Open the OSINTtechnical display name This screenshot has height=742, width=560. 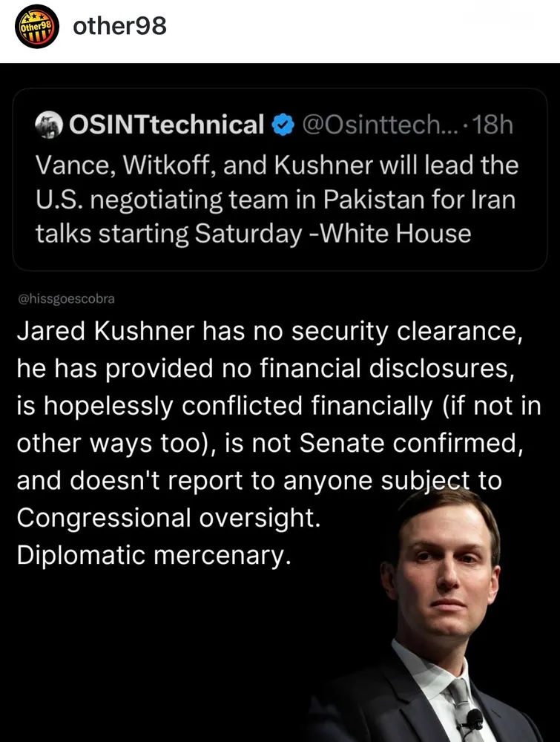tap(166, 125)
